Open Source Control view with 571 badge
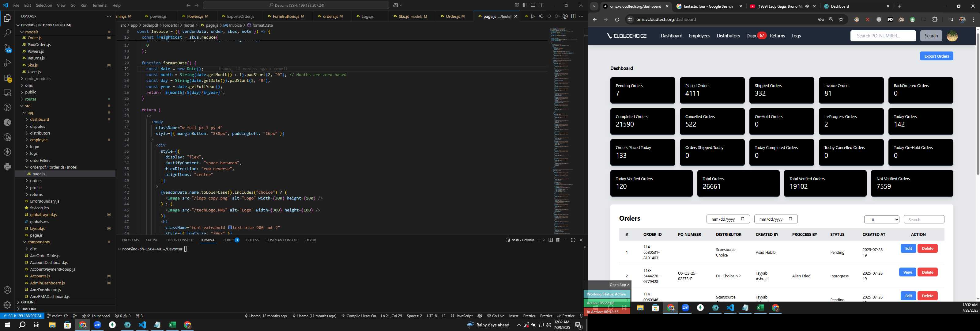Image resolution: width=980 pixels, height=331 pixels. [x=7, y=48]
